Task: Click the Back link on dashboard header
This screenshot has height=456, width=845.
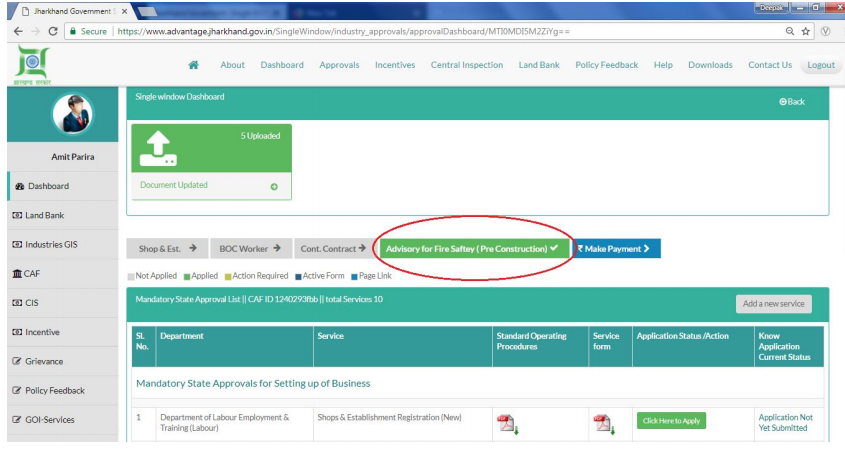Action: pos(792,101)
